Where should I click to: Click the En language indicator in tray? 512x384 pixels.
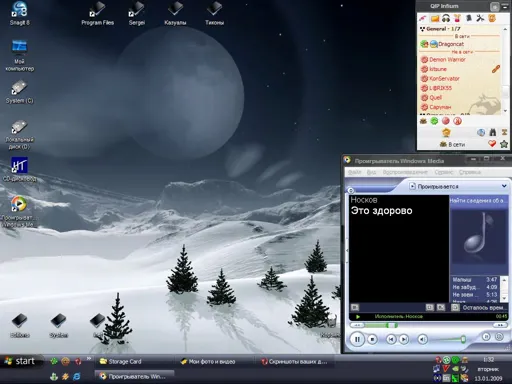(x=446, y=378)
